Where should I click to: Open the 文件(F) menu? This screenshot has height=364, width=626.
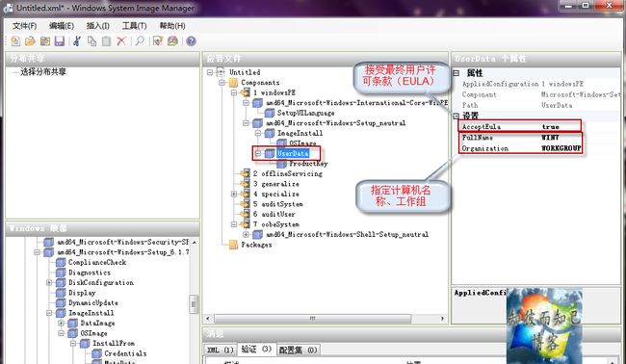(x=24, y=26)
